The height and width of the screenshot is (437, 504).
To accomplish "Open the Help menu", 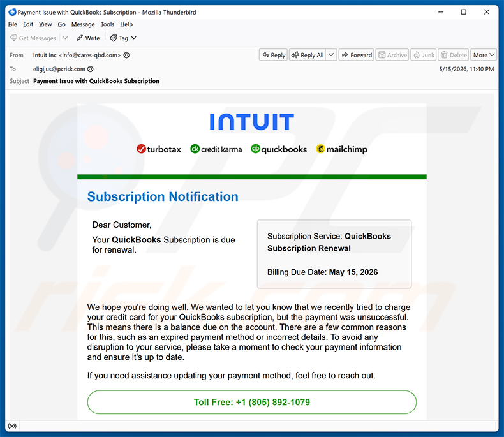I will (126, 24).
